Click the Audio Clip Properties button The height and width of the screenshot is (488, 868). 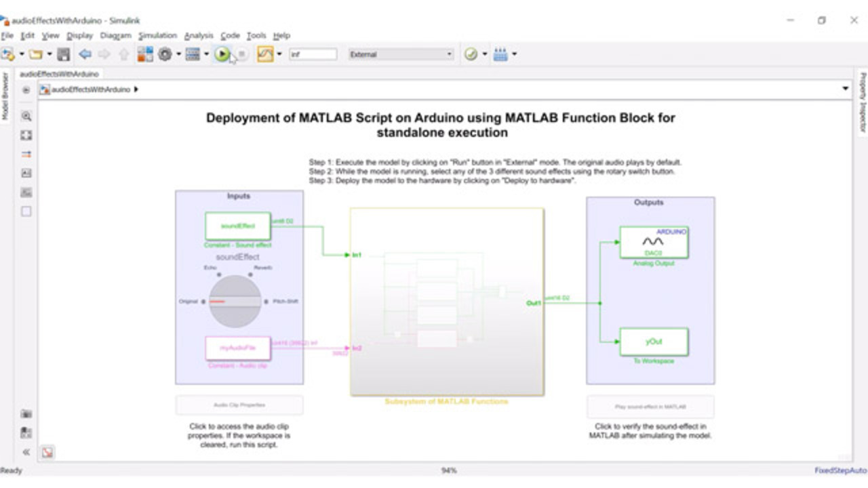click(x=239, y=405)
